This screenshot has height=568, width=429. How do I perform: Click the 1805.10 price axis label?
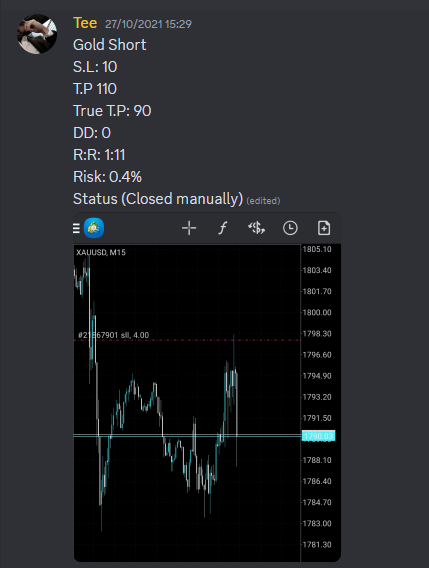pos(317,249)
